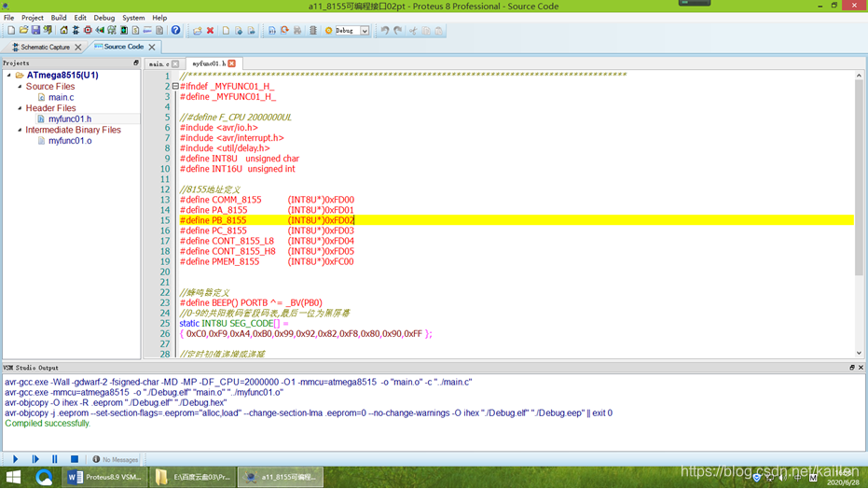Screen dimensions: 868x489
Task: Open the System menu
Action: click(133, 18)
